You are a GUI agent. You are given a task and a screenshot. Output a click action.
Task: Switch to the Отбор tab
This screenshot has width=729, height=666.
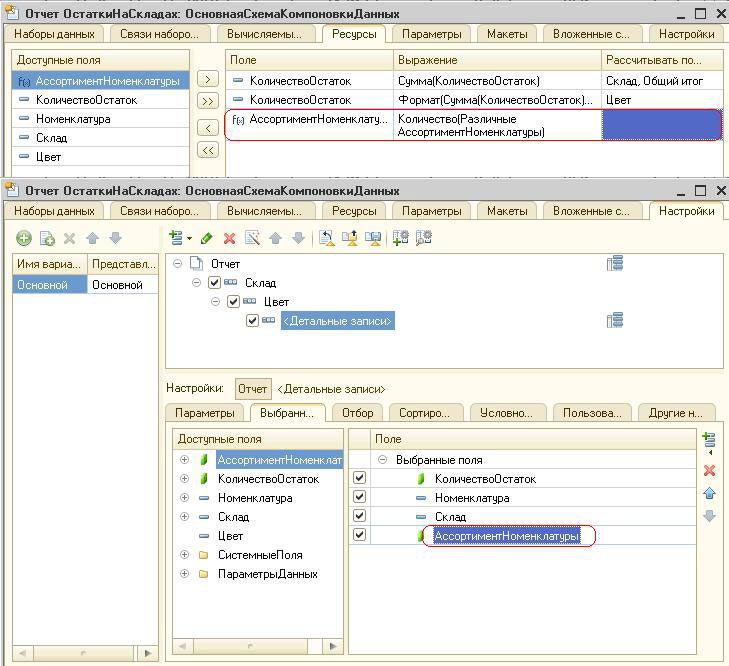coord(357,413)
